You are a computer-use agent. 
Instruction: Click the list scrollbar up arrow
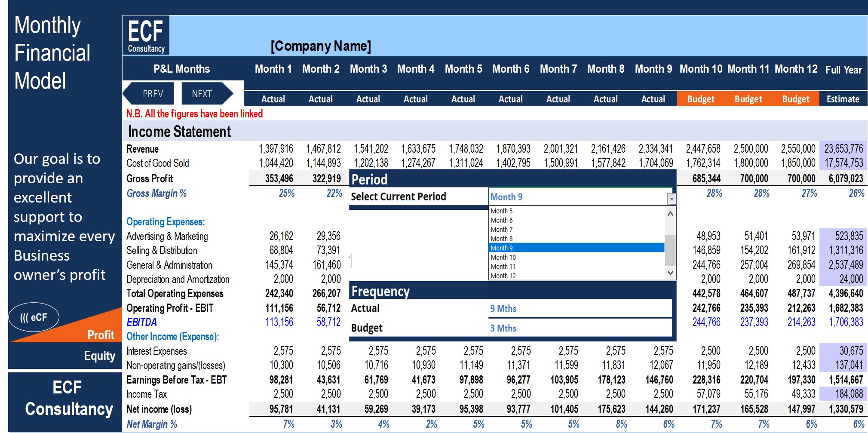pyautogui.click(x=670, y=213)
